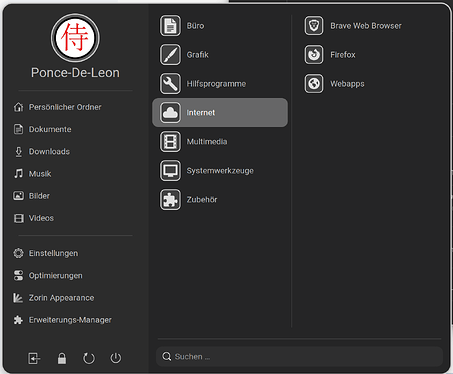Open Erweiterungs-Manager label
453x374 pixels.
(x=70, y=320)
